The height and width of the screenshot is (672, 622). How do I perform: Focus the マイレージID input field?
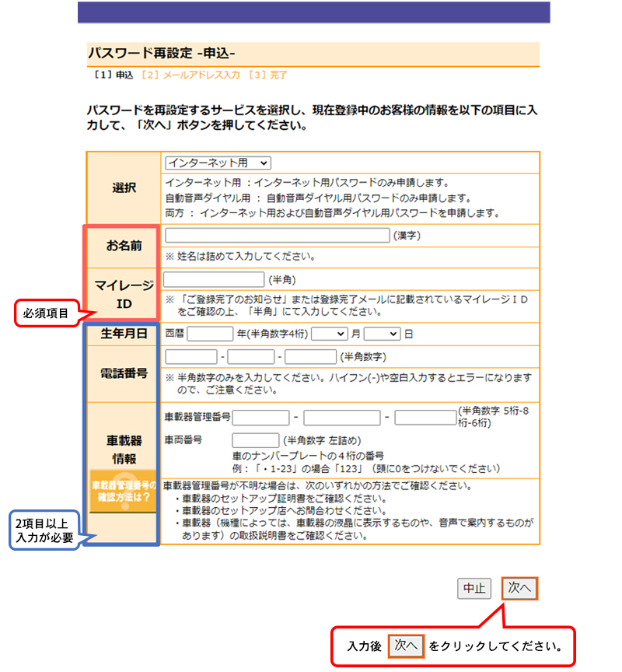click(214, 279)
